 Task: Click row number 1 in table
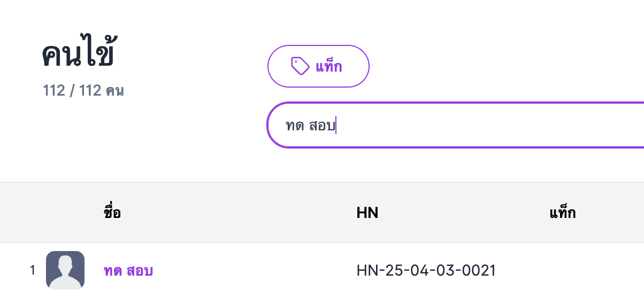coord(33,270)
